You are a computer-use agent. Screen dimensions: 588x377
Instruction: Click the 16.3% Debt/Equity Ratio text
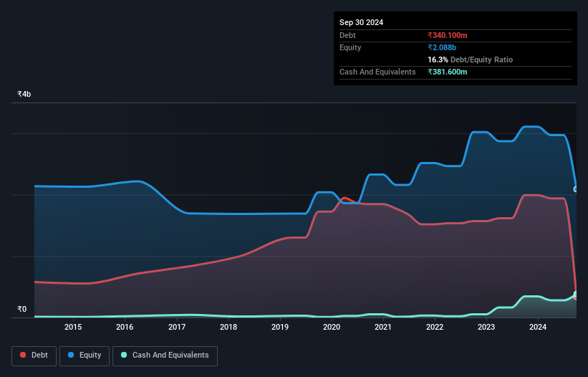pos(471,59)
